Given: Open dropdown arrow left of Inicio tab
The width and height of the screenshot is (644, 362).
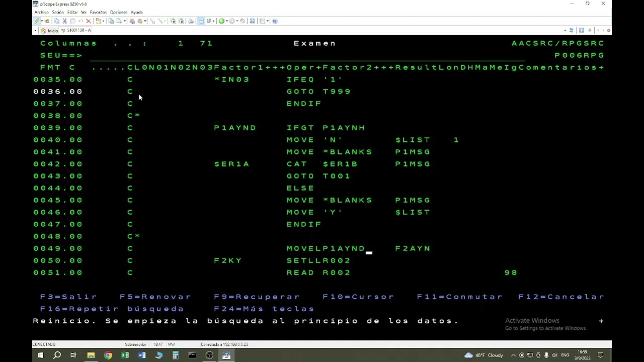Looking at the screenshot, I should click(x=35, y=30).
